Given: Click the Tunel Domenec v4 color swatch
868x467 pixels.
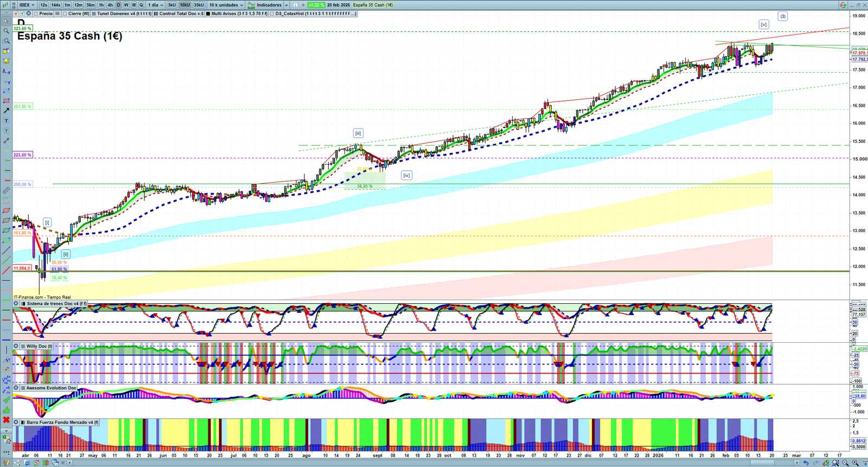Looking at the screenshot, I should click(x=94, y=14).
